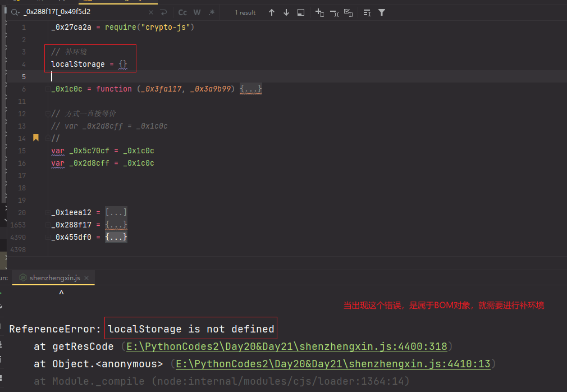Add selection for next occurrence icon
The height and width of the screenshot is (392, 567).
pos(319,13)
